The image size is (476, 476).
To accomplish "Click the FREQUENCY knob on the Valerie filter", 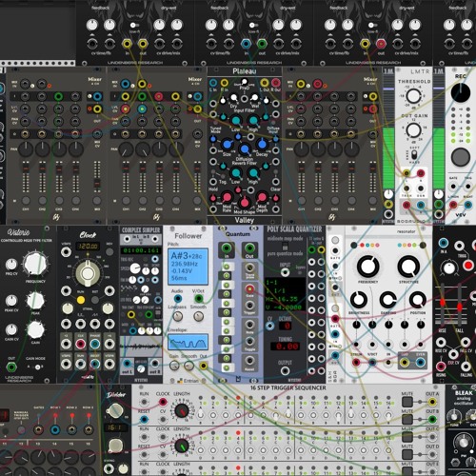I will (35, 265).
